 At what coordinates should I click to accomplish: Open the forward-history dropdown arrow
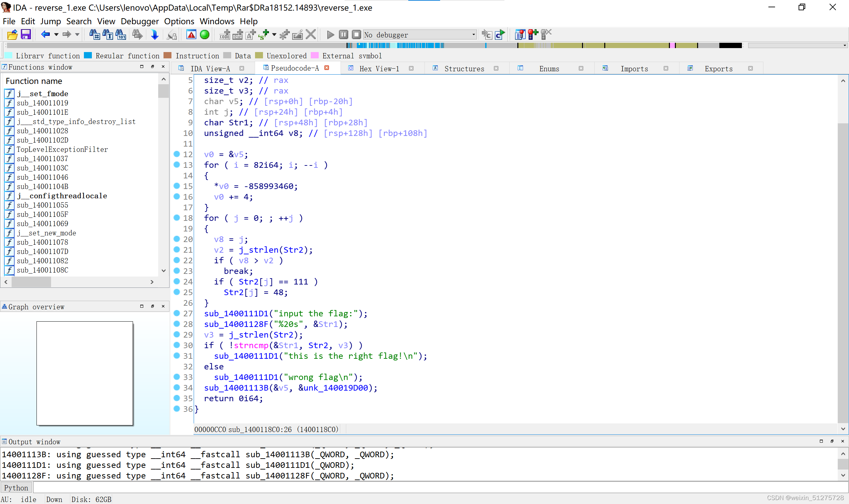coord(77,34)
